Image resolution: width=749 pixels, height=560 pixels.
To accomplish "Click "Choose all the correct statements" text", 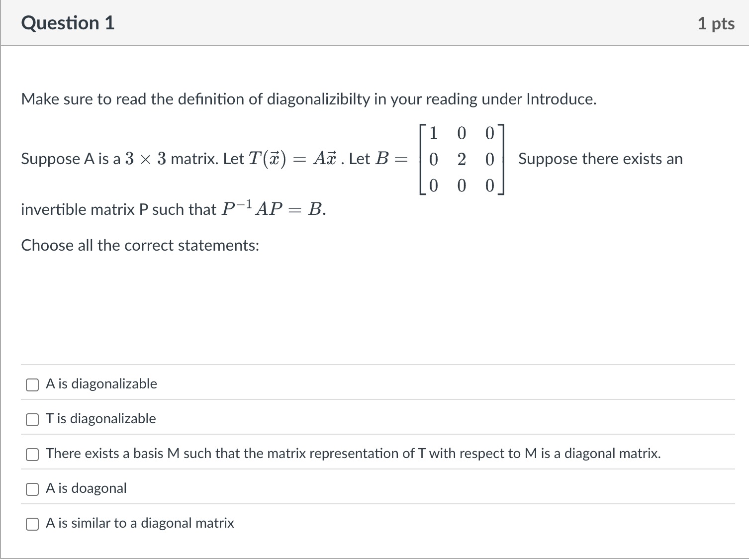I will pos(140,245).
